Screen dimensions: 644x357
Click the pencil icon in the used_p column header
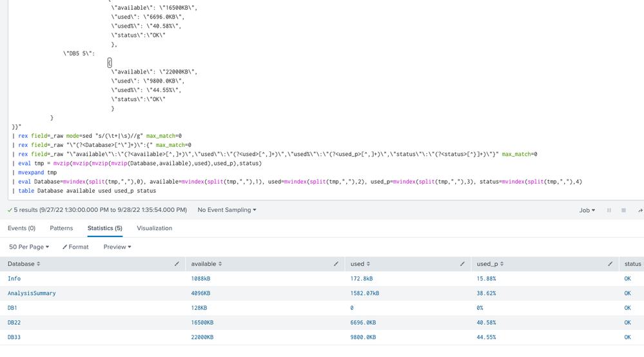[x=610, y=264]
